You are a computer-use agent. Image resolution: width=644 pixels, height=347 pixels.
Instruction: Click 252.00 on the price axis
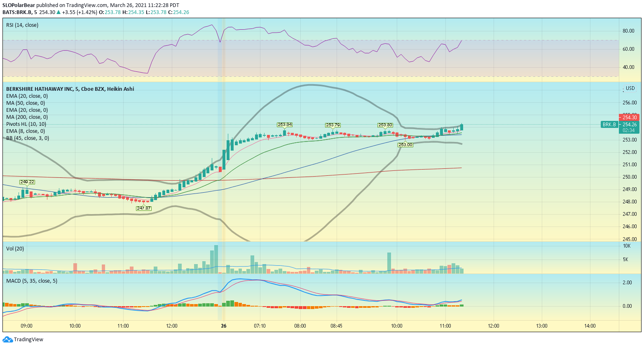(630, 152)
